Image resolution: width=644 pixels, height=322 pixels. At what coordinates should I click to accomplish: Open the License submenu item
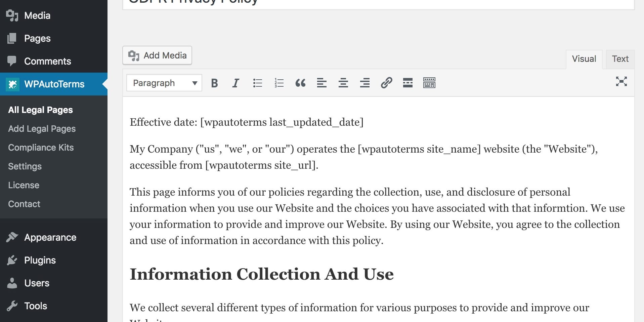[x=24, y=185]
